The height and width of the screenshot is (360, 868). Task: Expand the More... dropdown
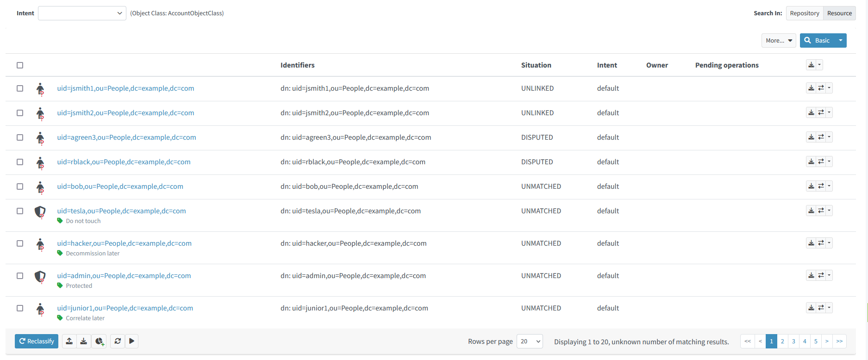coord(779,41)
